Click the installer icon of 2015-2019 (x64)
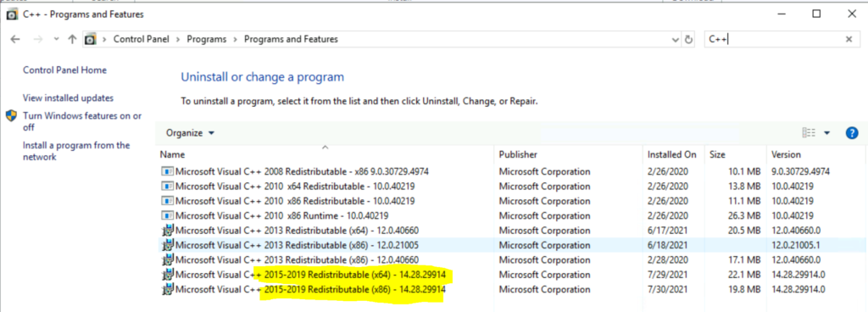The width and height of the screenshot is (868, 312). coord(167,274)
